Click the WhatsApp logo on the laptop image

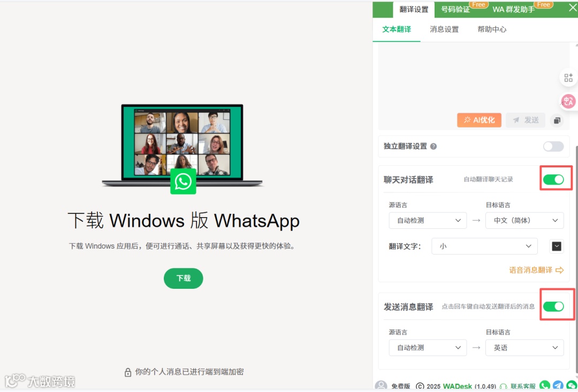[183, 181]
